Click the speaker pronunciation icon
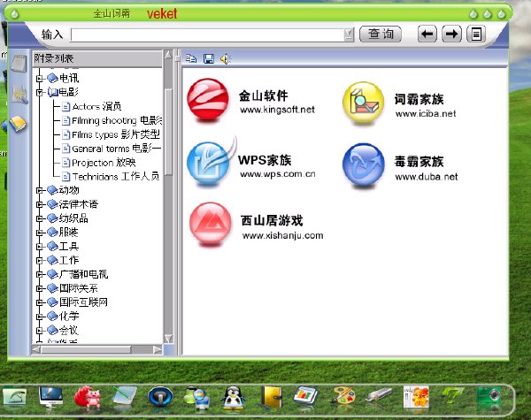The width and height of the screenshot is (531, 420). [225, 59]
